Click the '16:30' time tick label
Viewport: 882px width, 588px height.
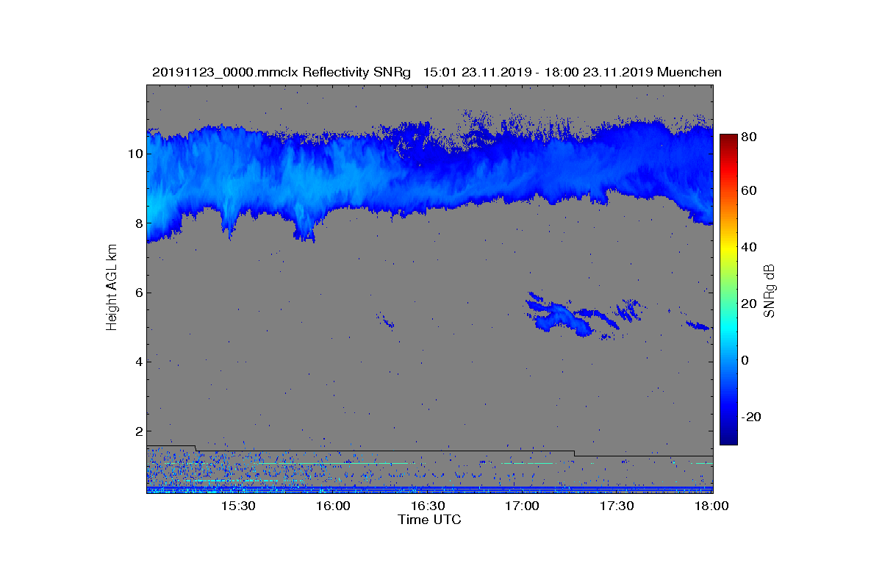[428, 506]
